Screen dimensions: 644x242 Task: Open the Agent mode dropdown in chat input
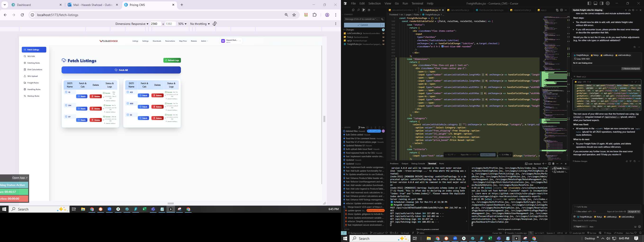(580, 227)
